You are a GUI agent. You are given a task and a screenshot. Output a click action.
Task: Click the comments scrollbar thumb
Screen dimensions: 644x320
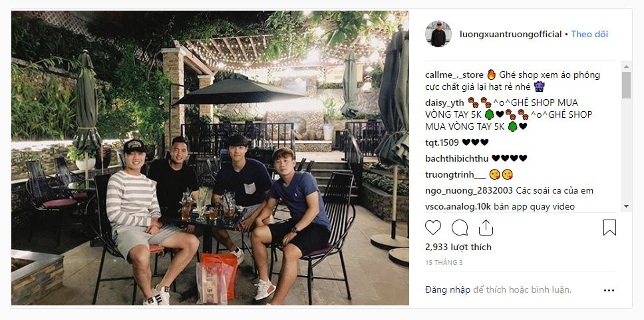(626, 85)
